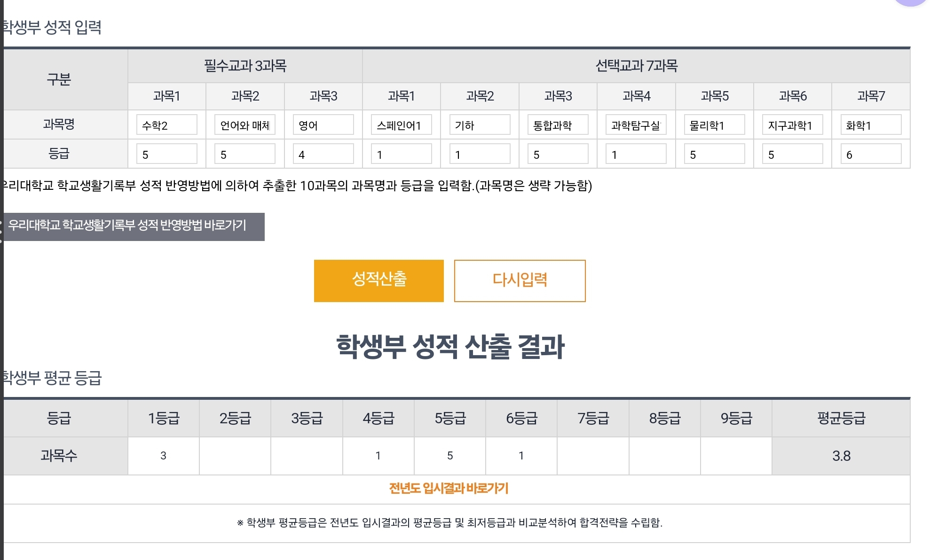Click the 기하 subject name field

click(x=480, y=125)
